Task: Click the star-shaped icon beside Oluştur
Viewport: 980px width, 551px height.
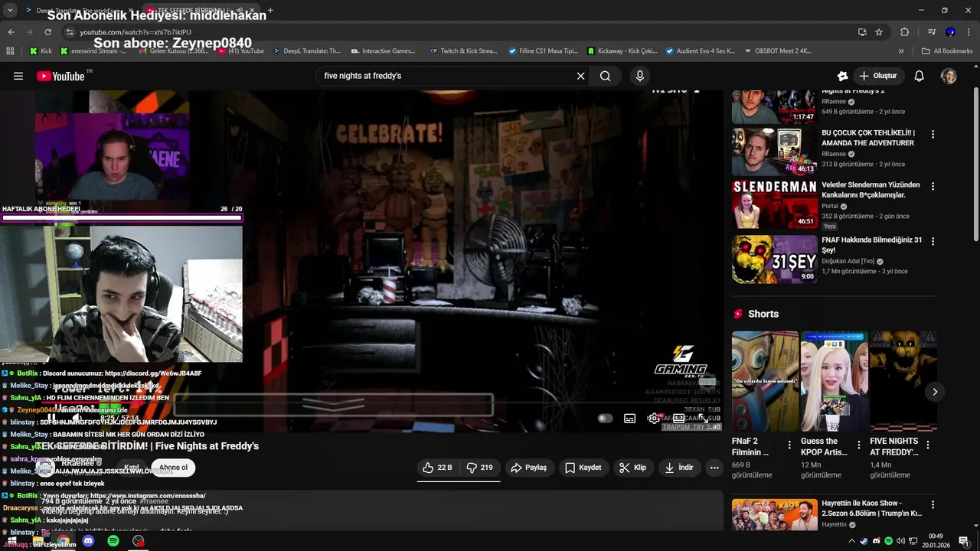Action: pos(842,76)
